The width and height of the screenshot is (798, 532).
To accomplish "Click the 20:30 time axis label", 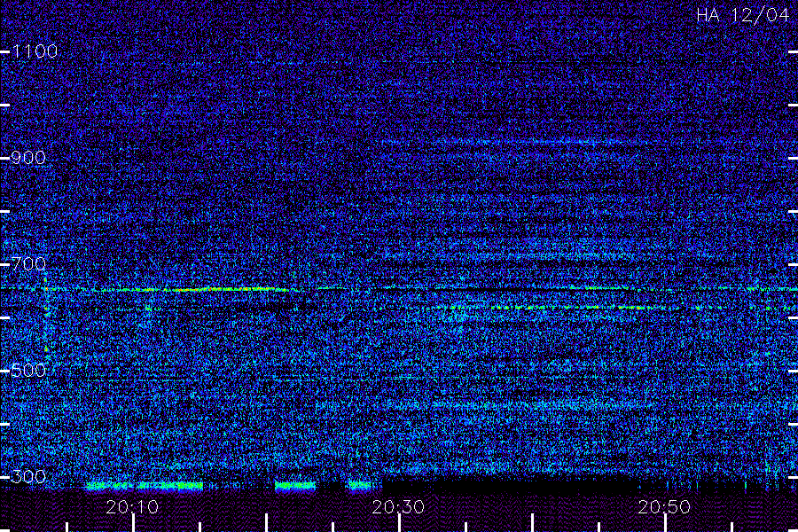I will 398,507.
